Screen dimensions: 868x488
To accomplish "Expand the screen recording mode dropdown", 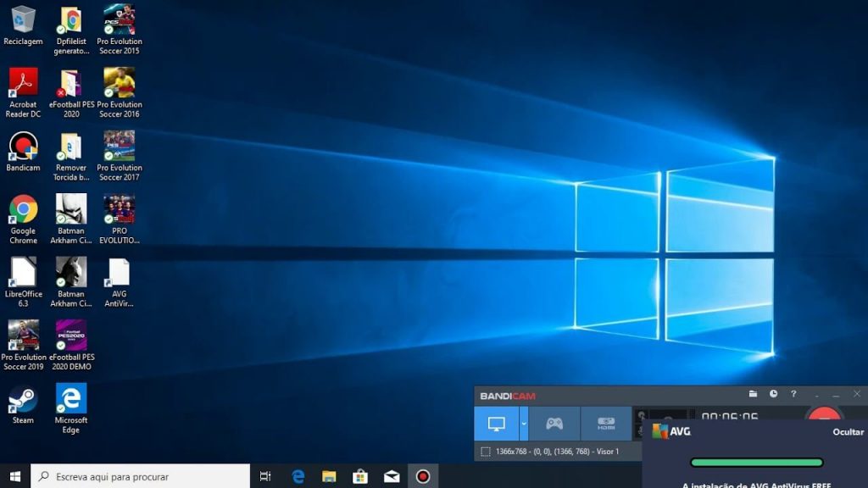I will pos(523,423).
